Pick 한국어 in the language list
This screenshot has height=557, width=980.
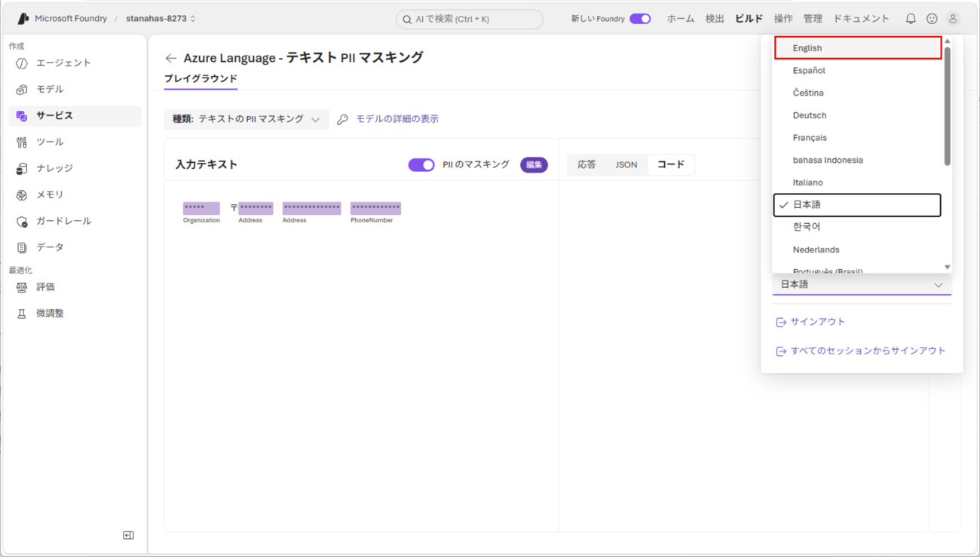click(858, 227)
